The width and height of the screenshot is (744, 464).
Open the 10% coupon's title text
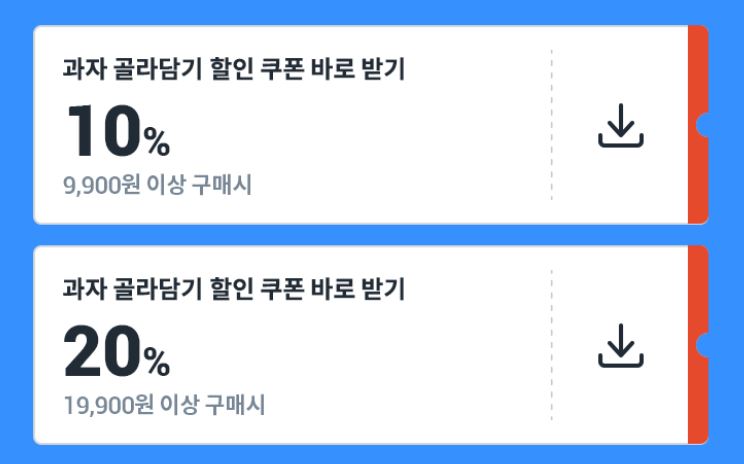[234, 69]
